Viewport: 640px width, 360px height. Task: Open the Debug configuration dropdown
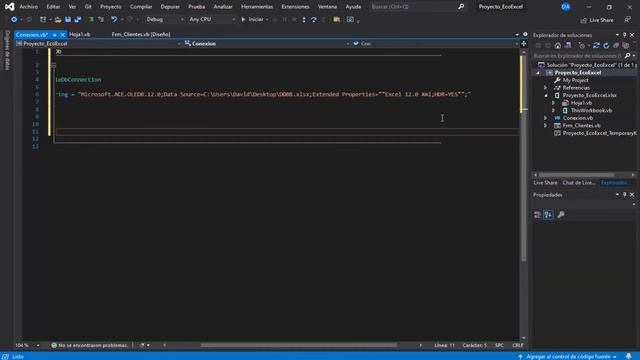pos(164,19)
